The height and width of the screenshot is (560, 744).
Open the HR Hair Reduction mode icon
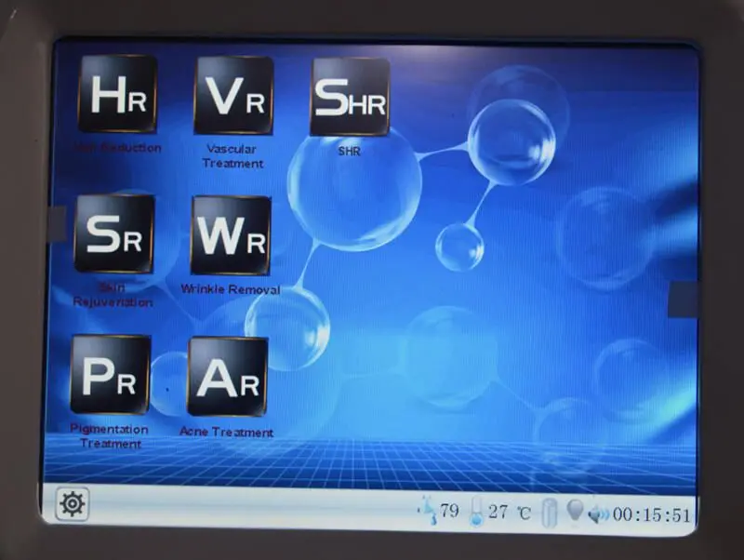[118, 94]
